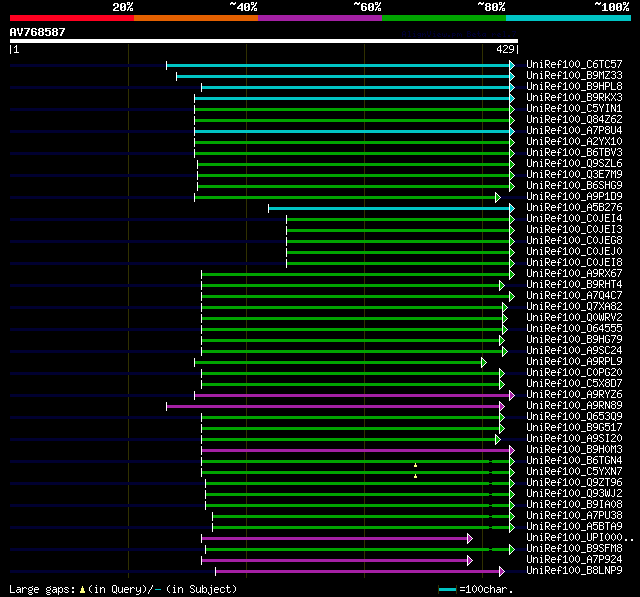
Task: Select the UniRef100_A7PU38 label
Action: [x=574, y=516]
